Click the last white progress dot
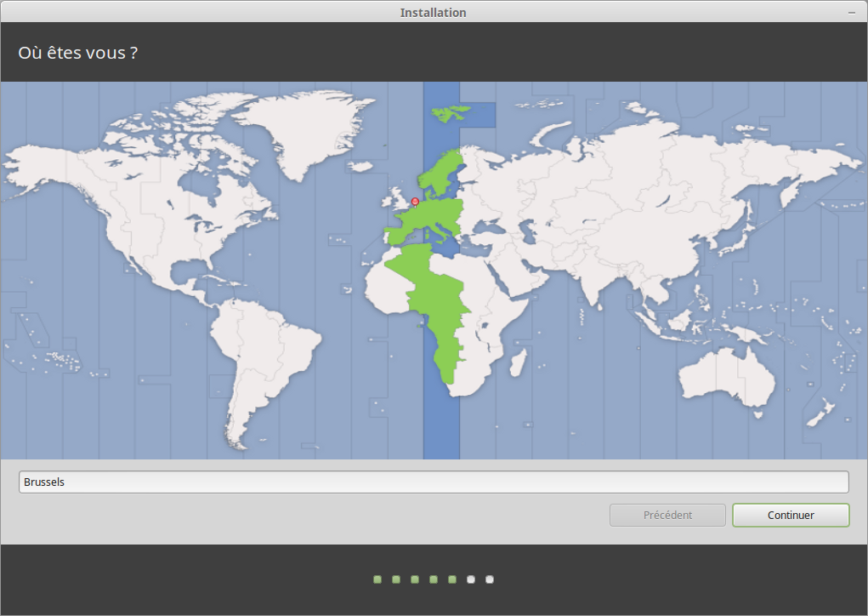This screenshot has width=868, height=616. coord(490,579)
